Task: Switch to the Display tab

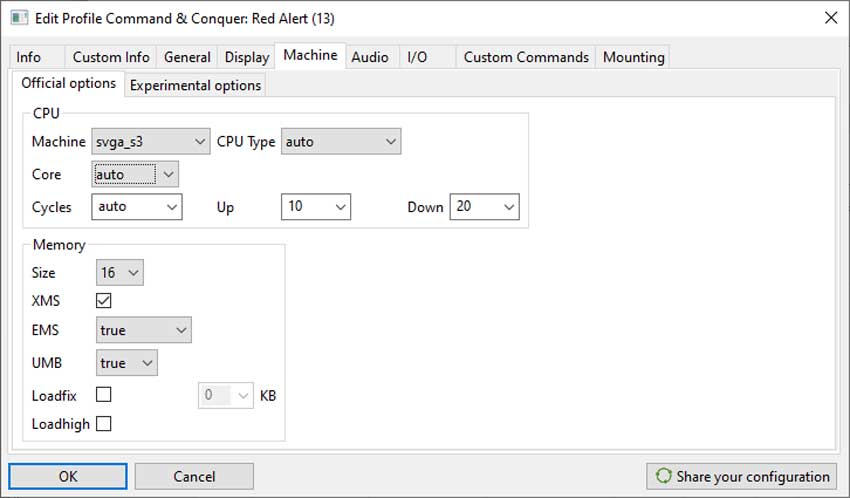Action: pyautogui.click(x=247, y=57)
